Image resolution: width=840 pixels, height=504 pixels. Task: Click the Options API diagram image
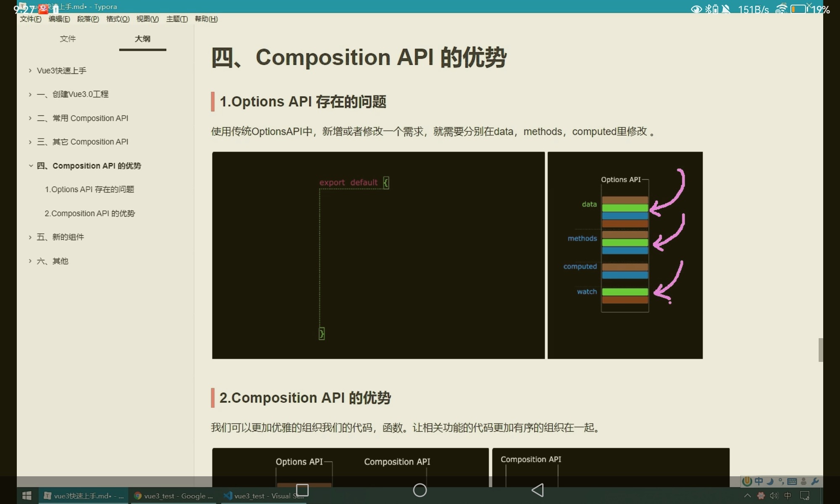coord(625,255)
